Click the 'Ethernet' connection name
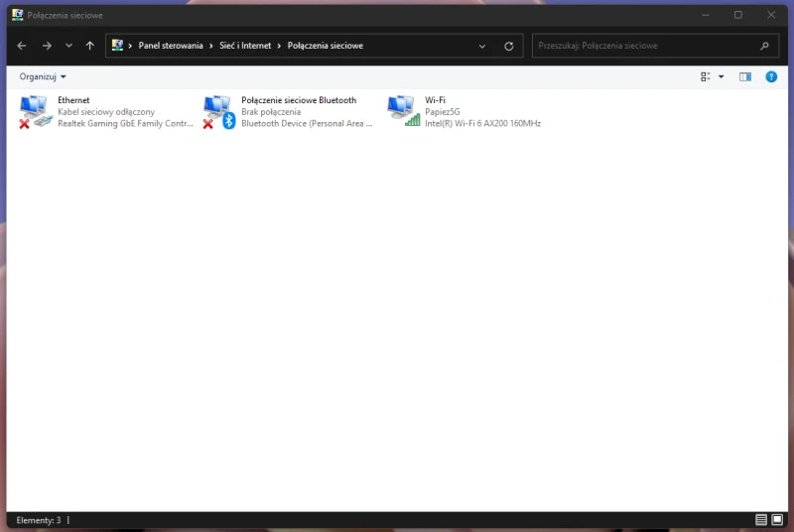The width and height of the screenshot is (794, 532). click(x=73, y=100)
